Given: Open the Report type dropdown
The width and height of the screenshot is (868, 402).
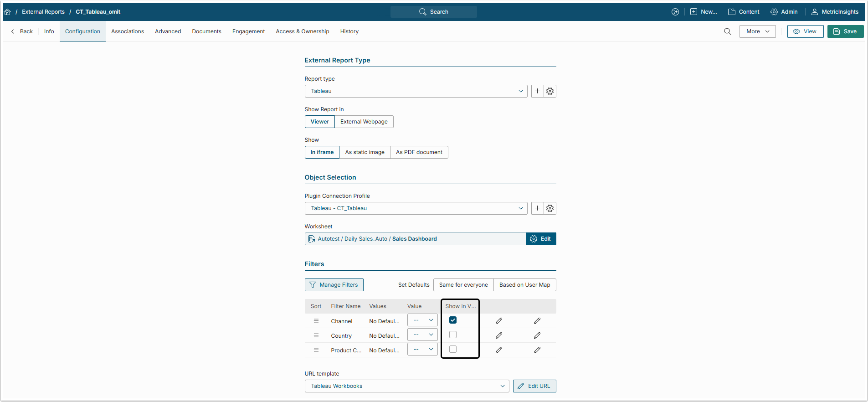Looking at the screenshot, I should coord(416,91).
